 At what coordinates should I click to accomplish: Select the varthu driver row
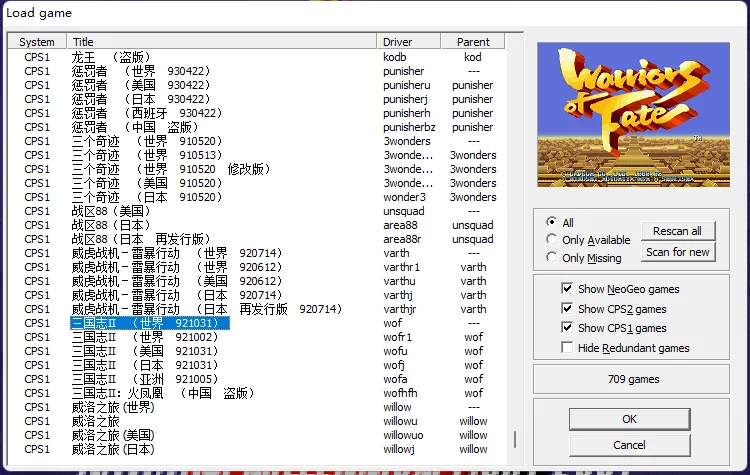click(256, 281)
